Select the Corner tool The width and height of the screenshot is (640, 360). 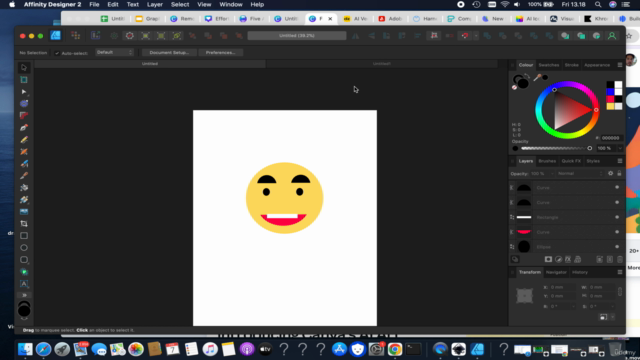tap(24, 116)
